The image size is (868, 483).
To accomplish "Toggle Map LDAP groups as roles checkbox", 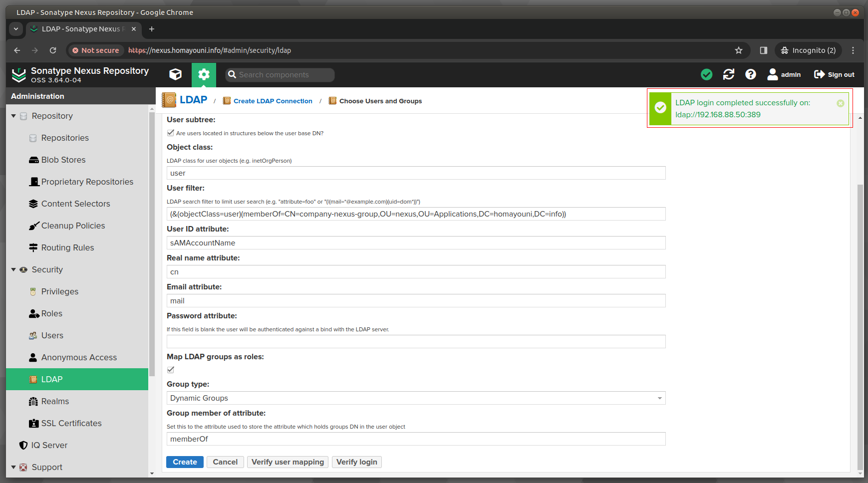I will tap(171, 370).
